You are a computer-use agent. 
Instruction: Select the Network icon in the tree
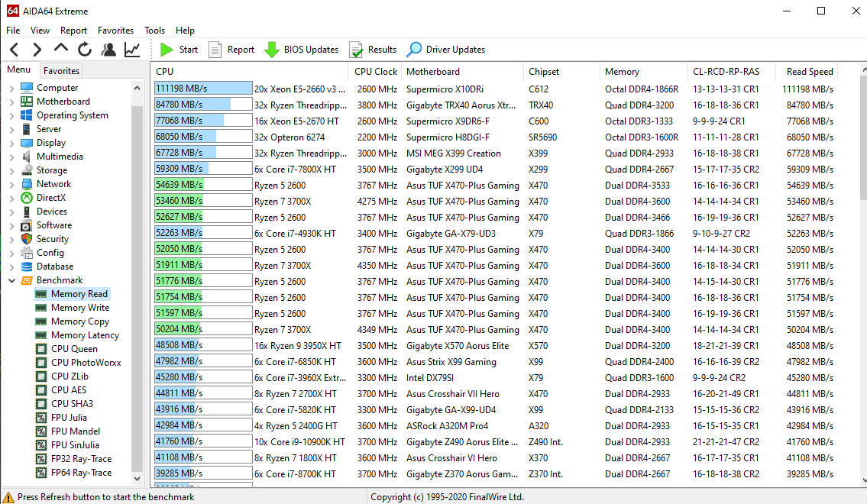[x=27, y=184]
